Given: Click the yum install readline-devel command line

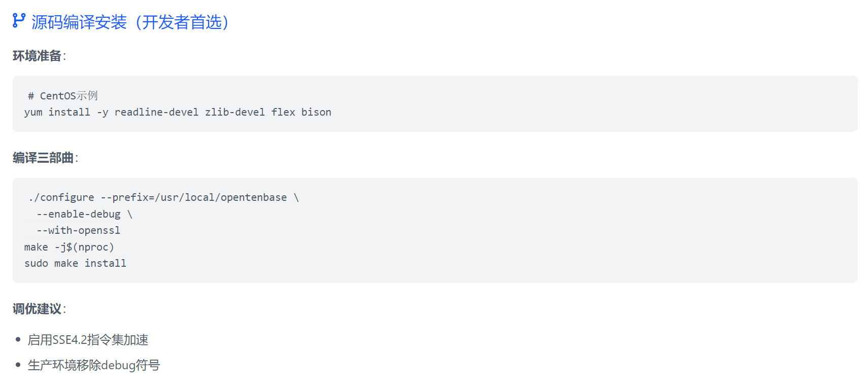Looking at the screenshot, I should click(x=178, y=112).
